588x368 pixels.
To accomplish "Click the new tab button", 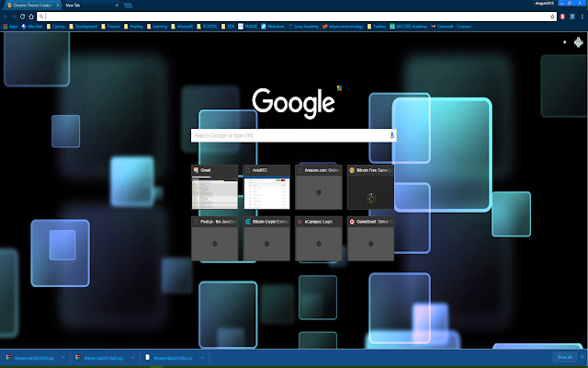I will (x=128, y=6).
